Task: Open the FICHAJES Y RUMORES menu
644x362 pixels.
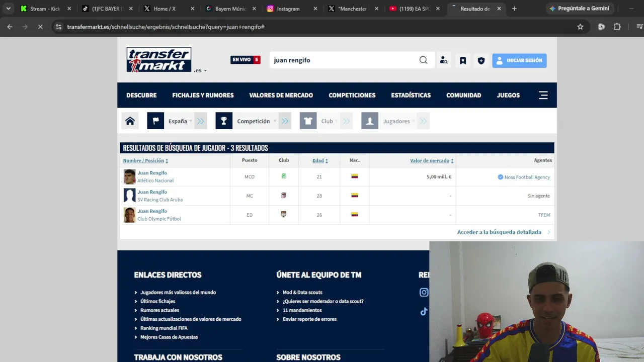Action: [x=203, y=95]
